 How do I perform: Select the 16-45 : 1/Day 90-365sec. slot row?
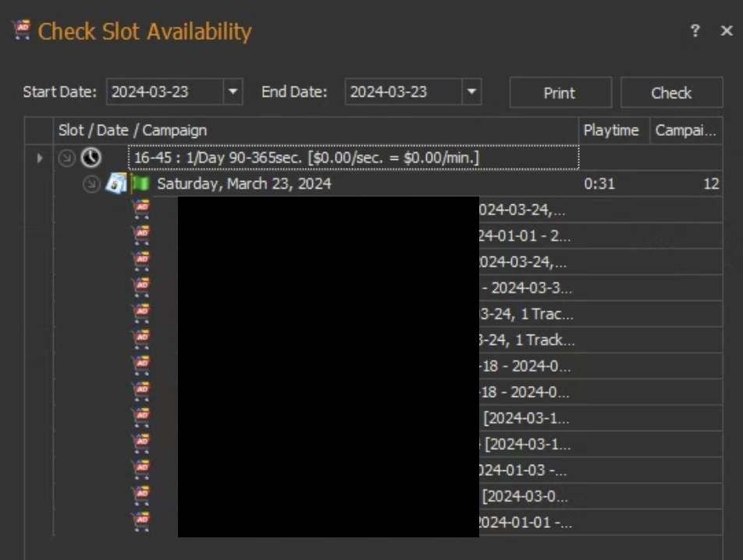(x=353, y=158)
